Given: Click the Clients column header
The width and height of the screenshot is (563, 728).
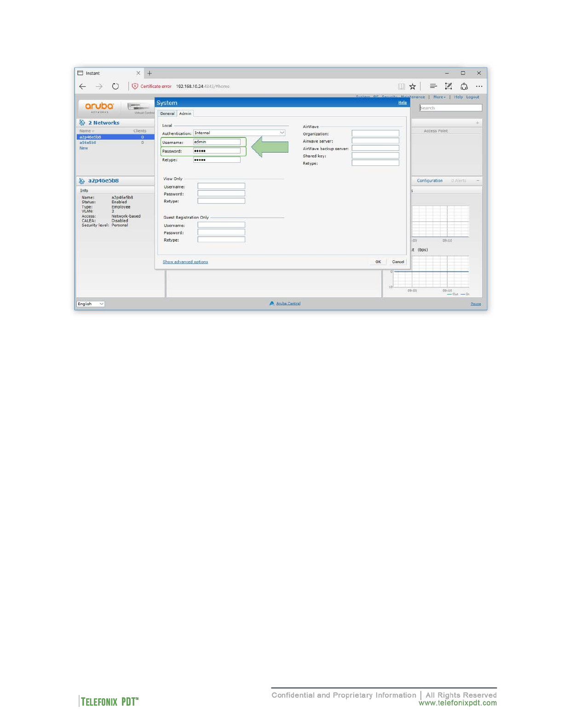Looking at the screenshot, I should click(140, 131).
